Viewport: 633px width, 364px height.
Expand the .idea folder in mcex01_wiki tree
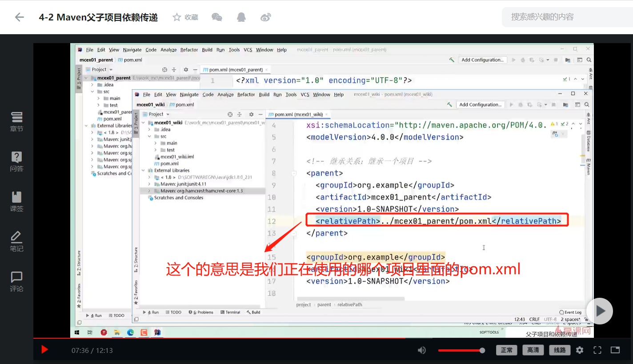(150, 129)
